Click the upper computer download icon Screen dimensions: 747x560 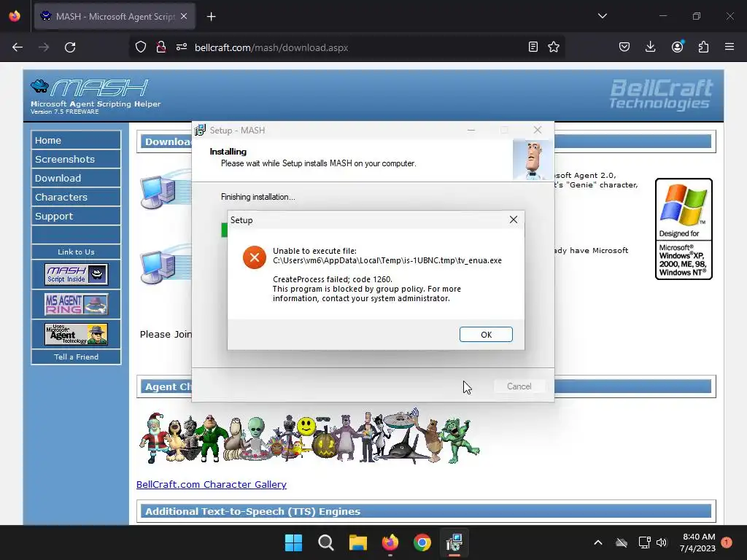point(165,190)
